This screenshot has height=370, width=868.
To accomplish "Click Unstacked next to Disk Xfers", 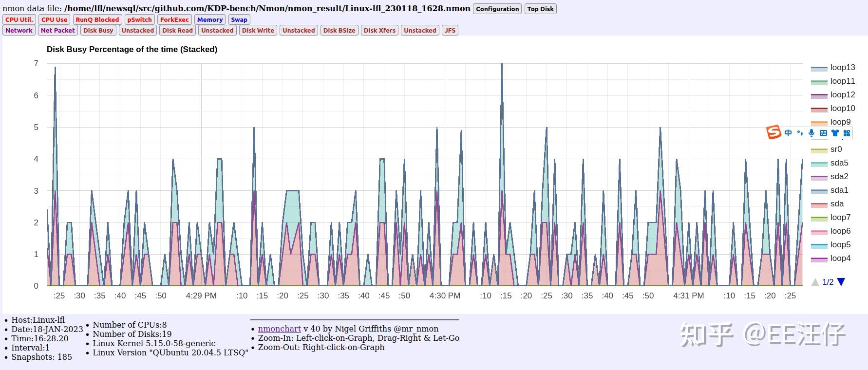I will [x=420, y=30].
